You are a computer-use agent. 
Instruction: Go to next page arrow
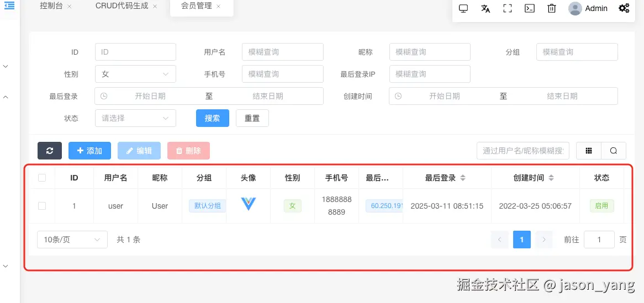point(544,240)
